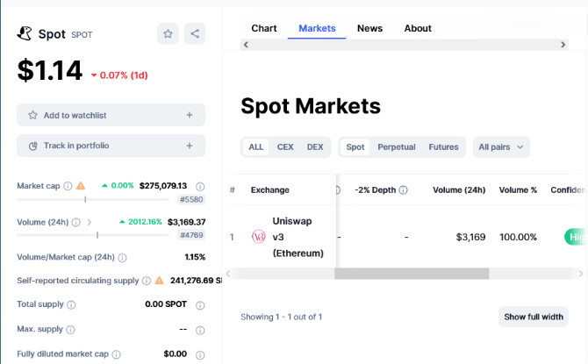Click the Volume % column header
The height and width of the screenshot is (364, 588).
(x=518, y=190)
